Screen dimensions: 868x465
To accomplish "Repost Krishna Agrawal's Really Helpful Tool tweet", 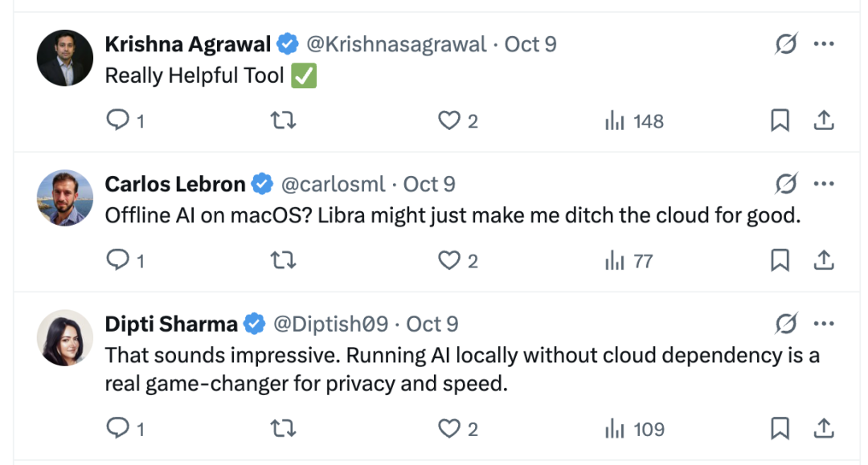I will point(283,121).
